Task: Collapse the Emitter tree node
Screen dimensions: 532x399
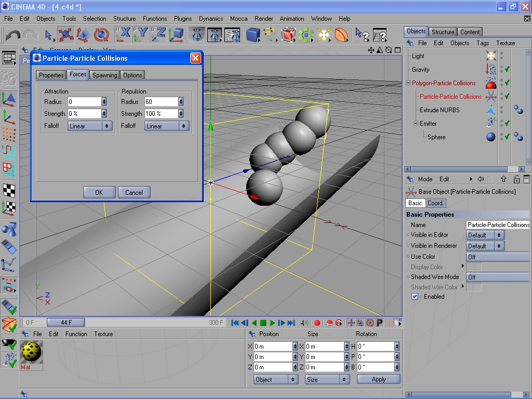Action: coord(416,124)
